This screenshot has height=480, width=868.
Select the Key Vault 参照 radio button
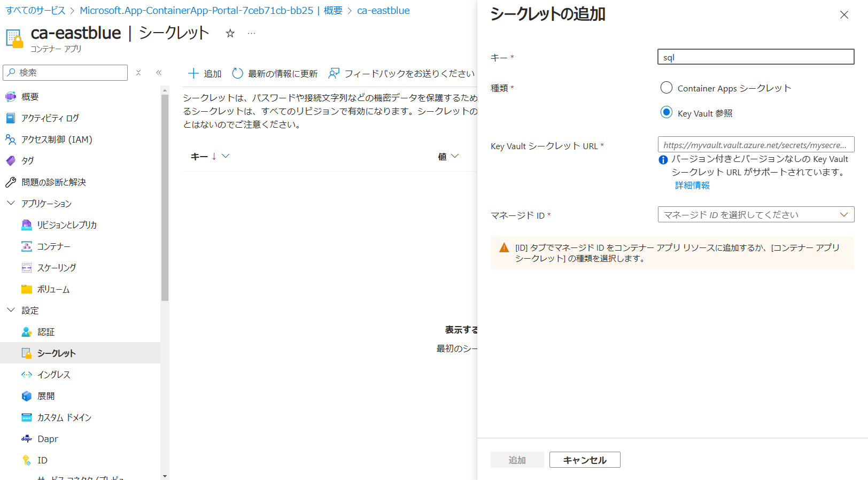666,112
